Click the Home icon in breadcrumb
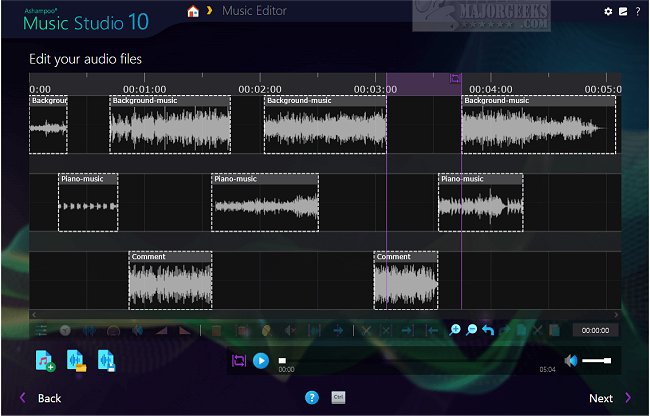This screenshot has height=416, width=650. [192, 11]
